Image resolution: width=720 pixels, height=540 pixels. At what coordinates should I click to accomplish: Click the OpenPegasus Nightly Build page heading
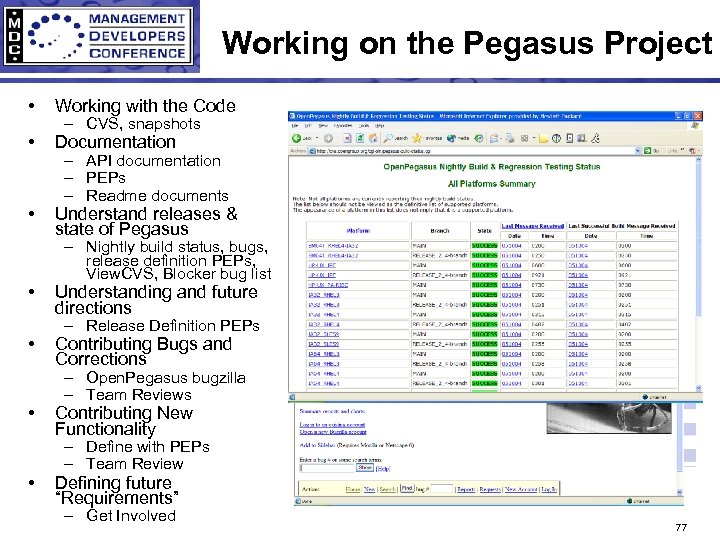point(492,167)
